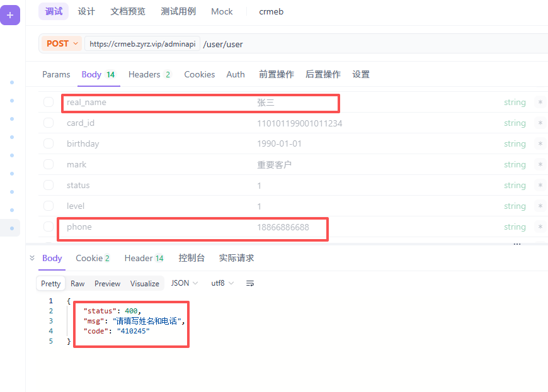
Task: Change type string for card_id
Action: click(515, 123)
